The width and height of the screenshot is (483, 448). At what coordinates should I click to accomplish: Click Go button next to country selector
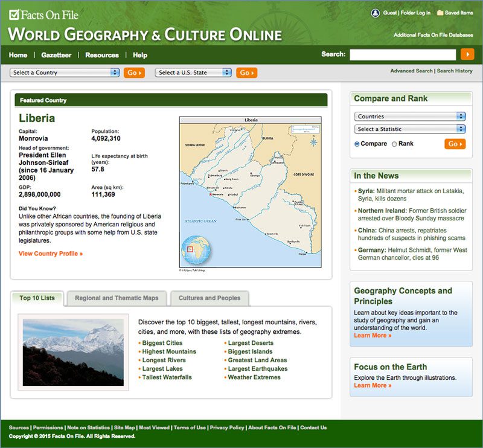[x=134, y=72]
